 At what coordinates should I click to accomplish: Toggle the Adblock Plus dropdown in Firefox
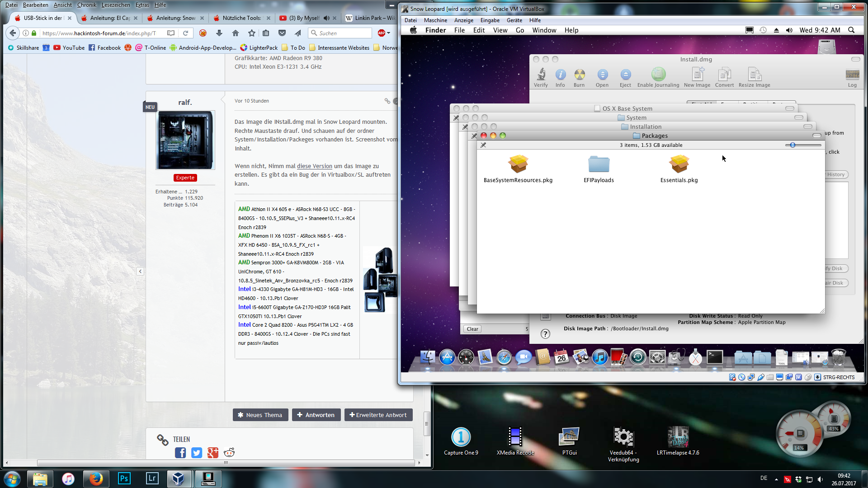click(x=388, y=33)
